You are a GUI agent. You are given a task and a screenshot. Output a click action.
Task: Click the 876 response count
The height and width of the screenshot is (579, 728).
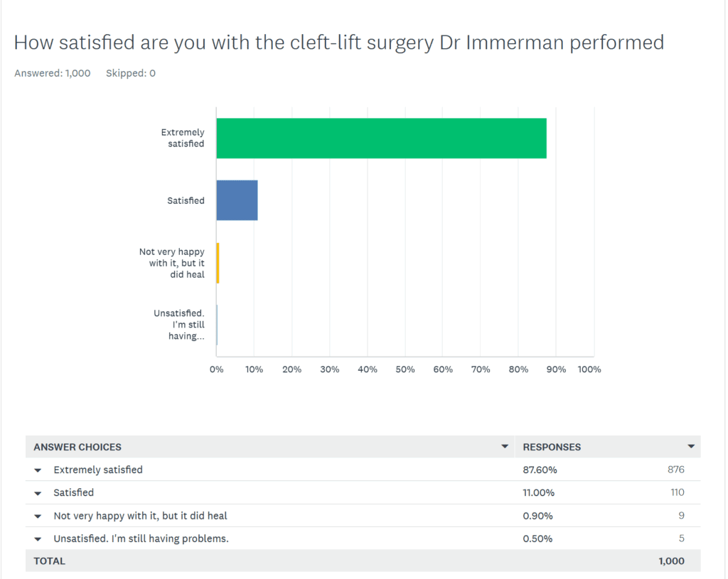point(676,469)
